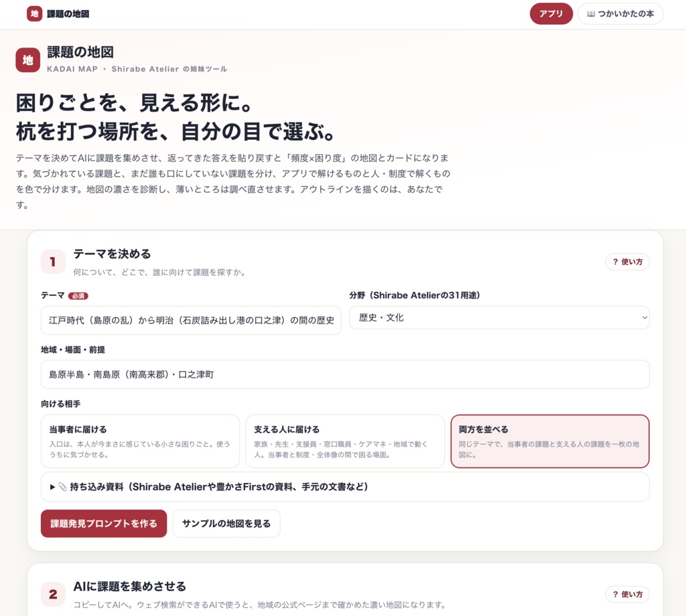Click the book icon in つかいかたの本 button
This screenshot has width=686, height=616.
591,14
